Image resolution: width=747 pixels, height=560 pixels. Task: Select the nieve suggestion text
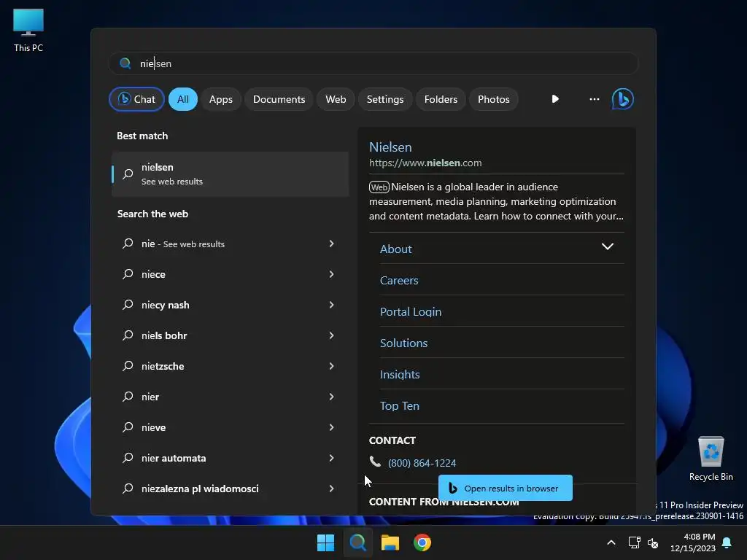tap(153, 427)
